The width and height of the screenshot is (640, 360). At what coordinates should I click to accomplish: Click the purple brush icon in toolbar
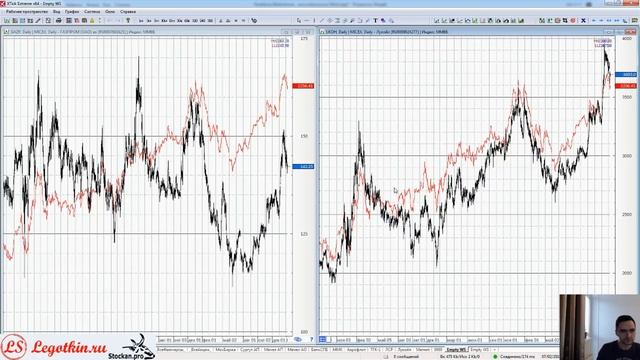383,20
